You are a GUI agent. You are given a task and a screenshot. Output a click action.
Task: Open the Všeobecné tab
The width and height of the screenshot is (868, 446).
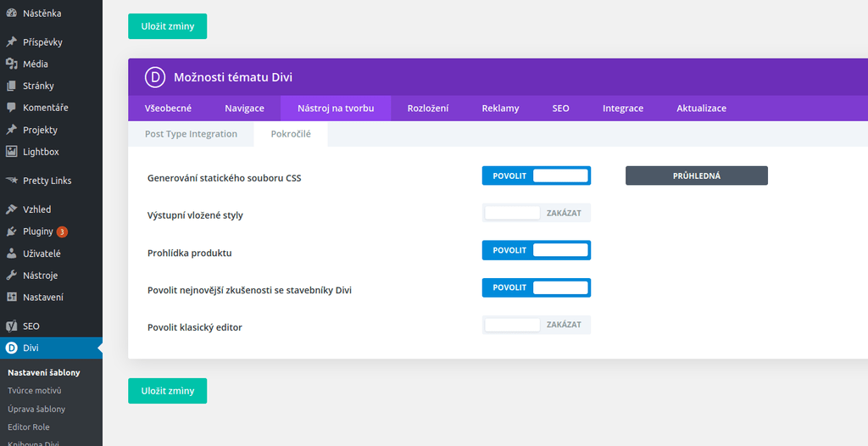click(x=169, y=108)
